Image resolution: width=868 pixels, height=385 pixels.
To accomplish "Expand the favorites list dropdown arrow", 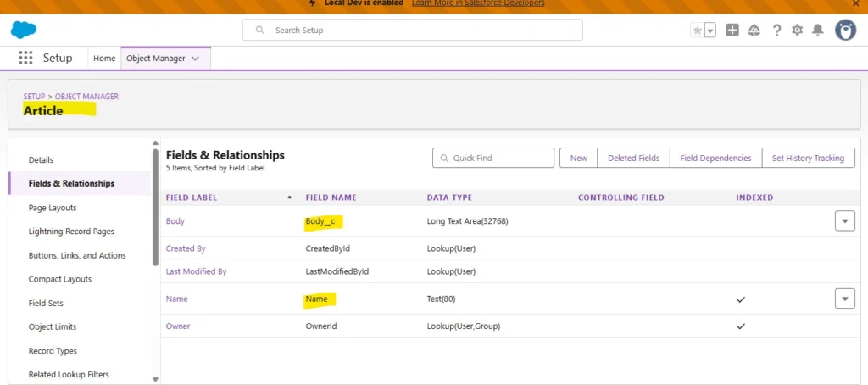I will point(710,30).
